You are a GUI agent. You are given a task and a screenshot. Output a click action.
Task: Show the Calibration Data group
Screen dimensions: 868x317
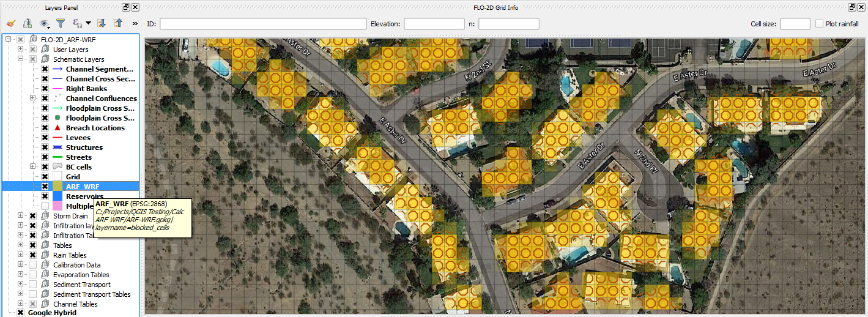[32, 265]
